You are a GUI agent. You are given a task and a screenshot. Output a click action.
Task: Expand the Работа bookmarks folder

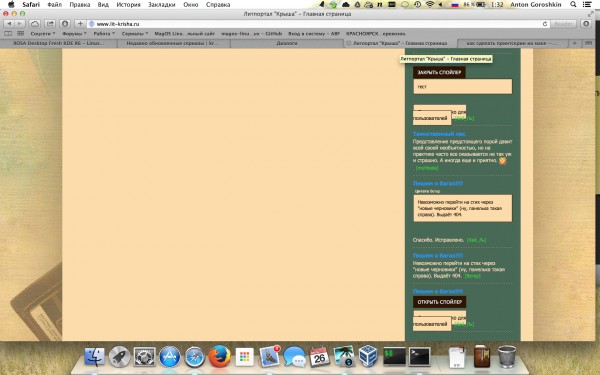104,34
